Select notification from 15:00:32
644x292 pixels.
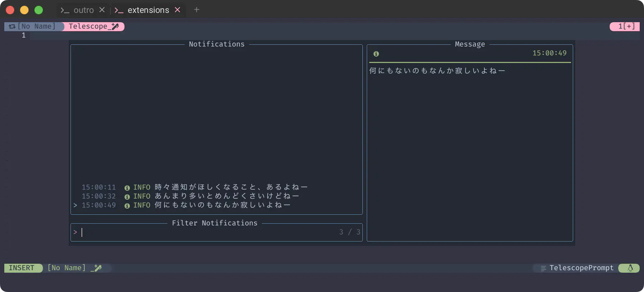(216, 196)
